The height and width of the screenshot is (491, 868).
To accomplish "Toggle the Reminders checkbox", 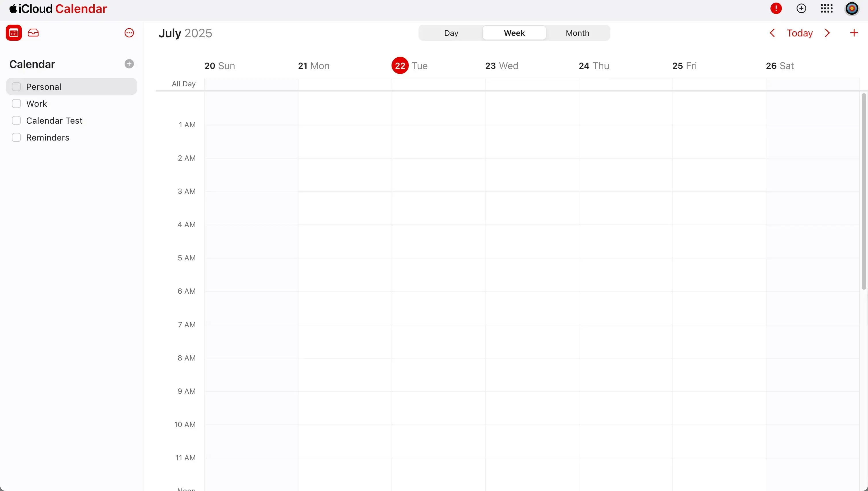I will pos(17,137).
